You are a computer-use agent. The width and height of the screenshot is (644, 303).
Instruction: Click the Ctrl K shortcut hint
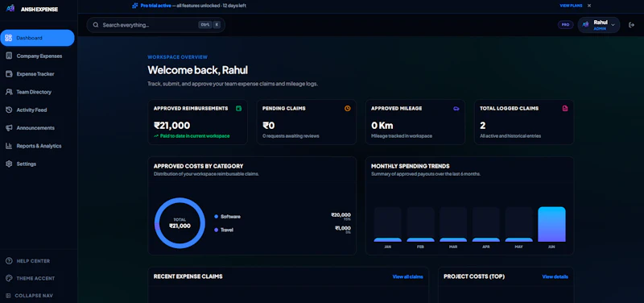click(x=209, y=25)
